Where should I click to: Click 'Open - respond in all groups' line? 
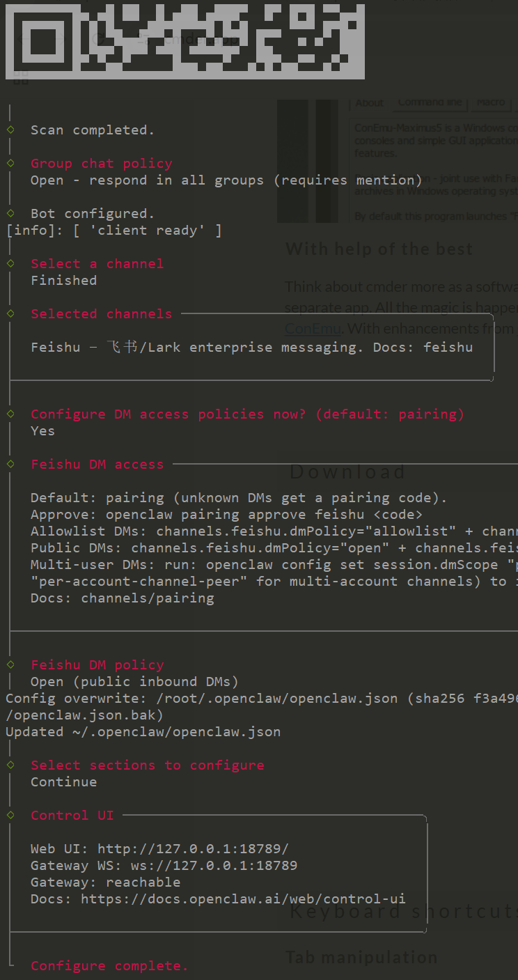click(226, 180)
